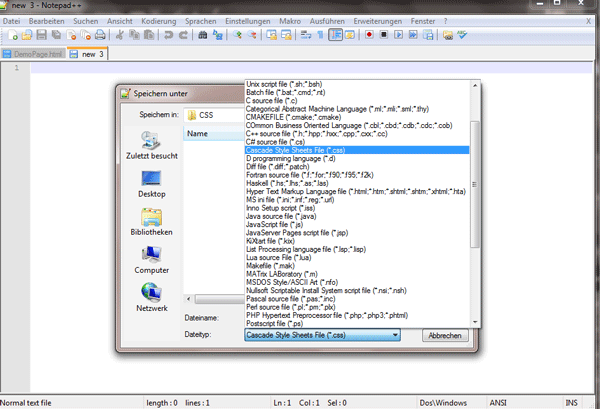Open the Ansicht menu
600x409 pixels.
120,21
